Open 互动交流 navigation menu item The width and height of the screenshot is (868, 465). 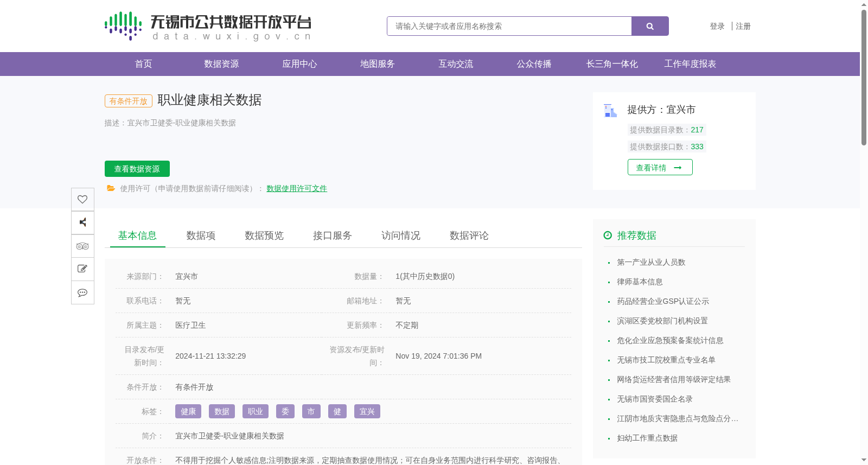click(456, 64)
